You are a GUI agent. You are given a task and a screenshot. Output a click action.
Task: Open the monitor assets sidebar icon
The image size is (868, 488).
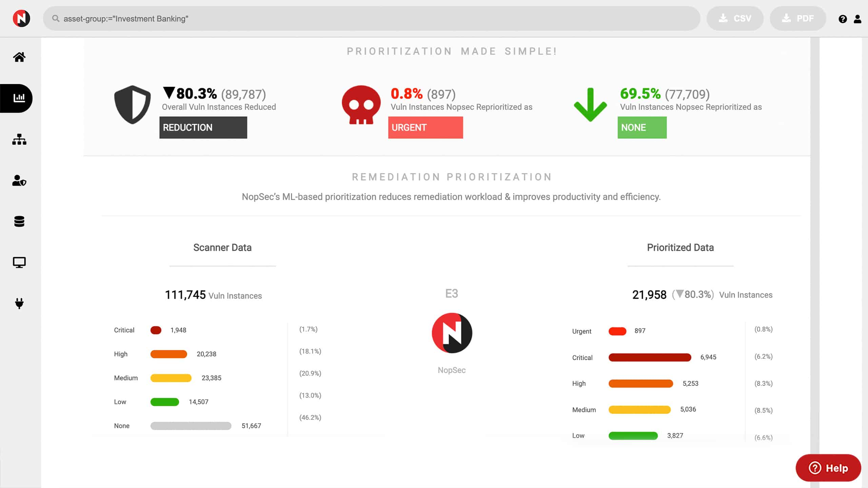tap(19, 262)
